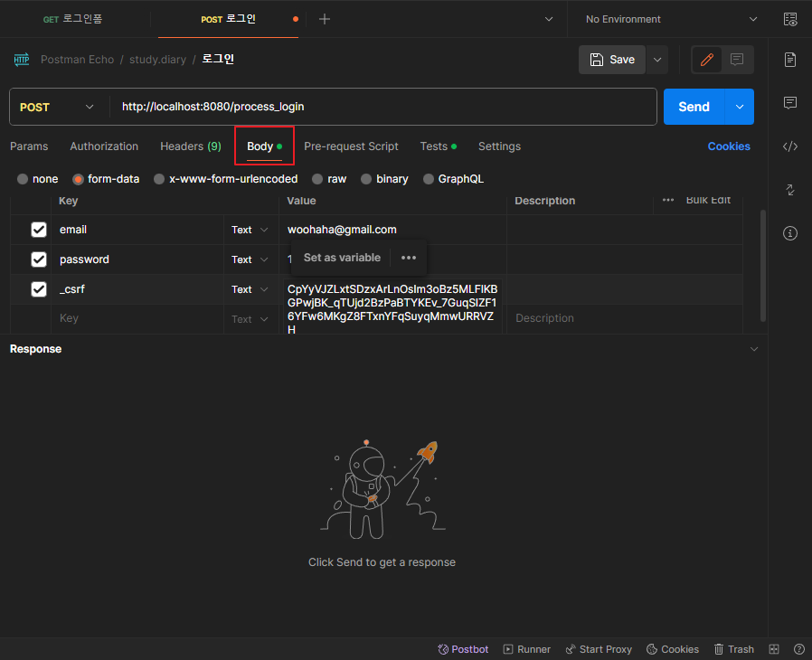Select the binary body type radio
The height and width of the screenshot is (660, 812).
pos(366,179)
